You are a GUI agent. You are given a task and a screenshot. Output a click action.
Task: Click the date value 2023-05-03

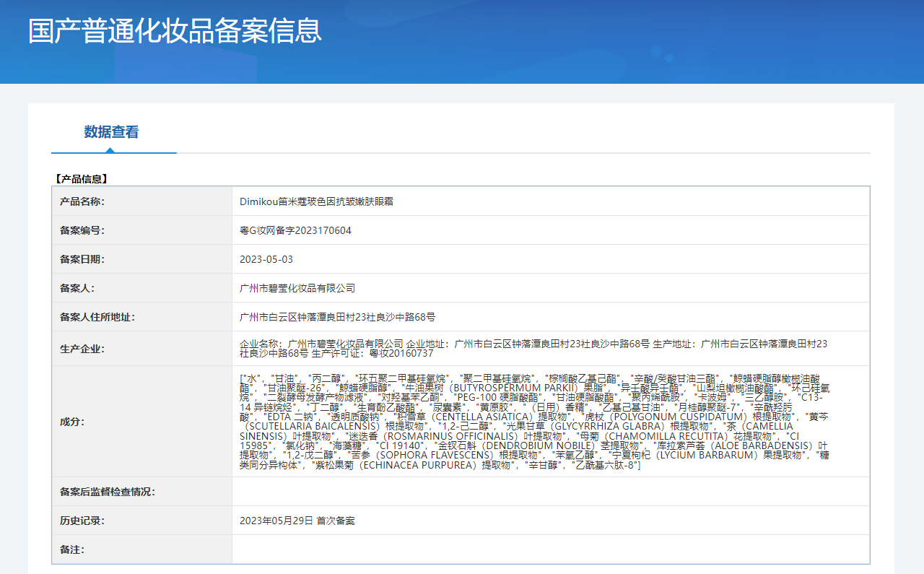(266, 259)
